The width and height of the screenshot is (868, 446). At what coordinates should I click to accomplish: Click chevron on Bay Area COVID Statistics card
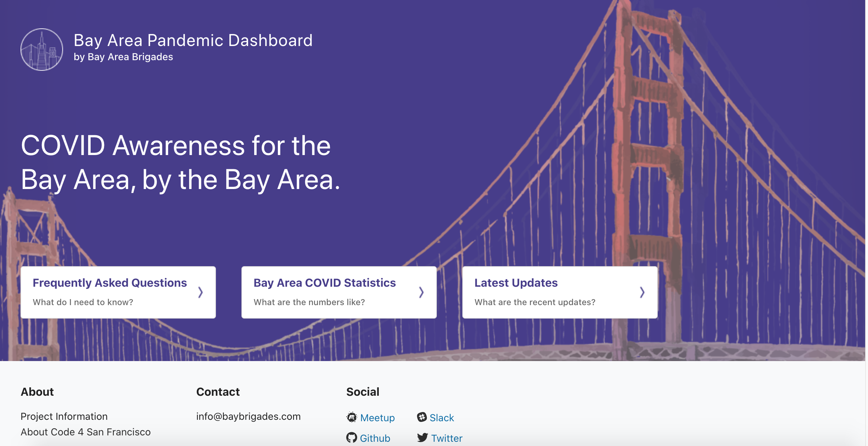[421, 292]
